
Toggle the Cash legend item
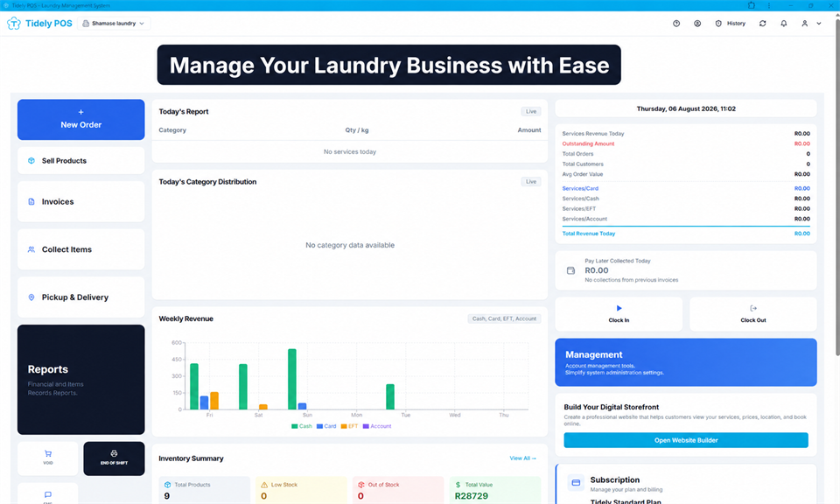[x=302, y=426]
